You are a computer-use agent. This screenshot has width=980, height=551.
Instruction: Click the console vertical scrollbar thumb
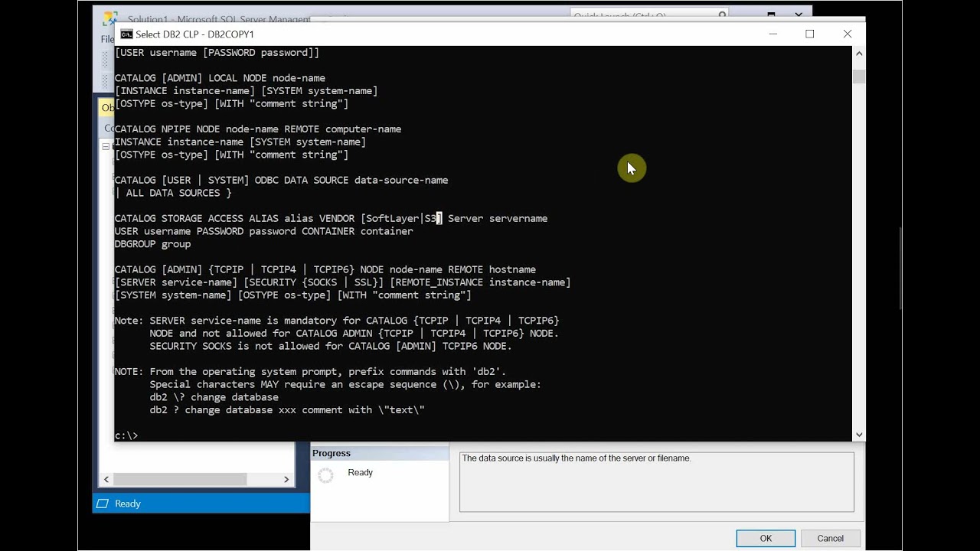(859, 77)
